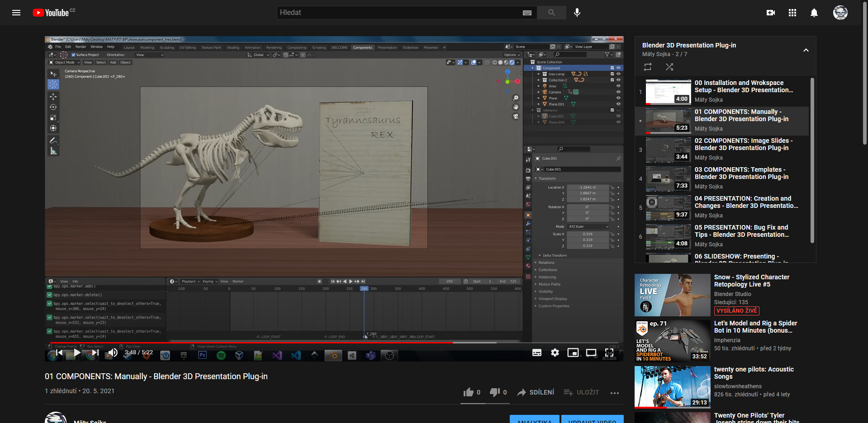Open more actions menu below the video
Screen dimensions: 868x423
click(614, 393)
